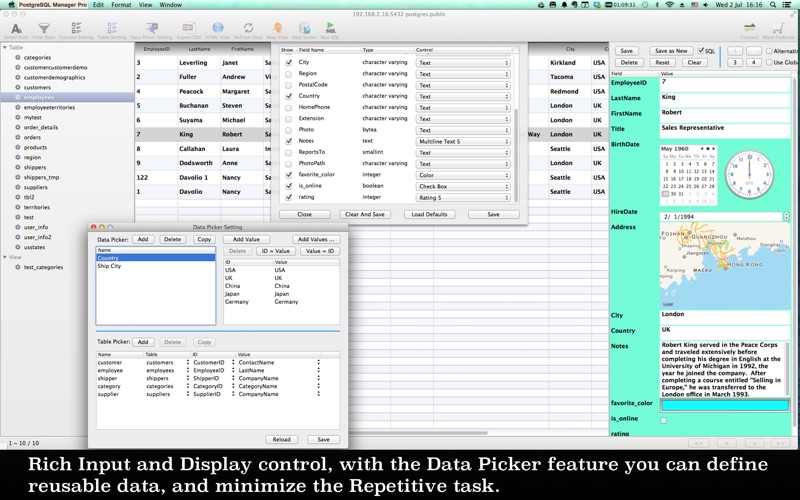Open Control dropdown for favorite_color field
This screenshot has height=500, width=800.
tap(463, 175)
